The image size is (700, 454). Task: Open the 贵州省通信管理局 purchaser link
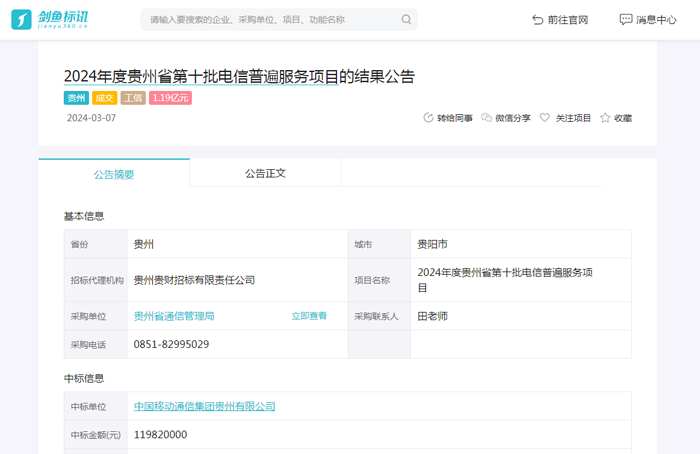(x=174, y=316)
